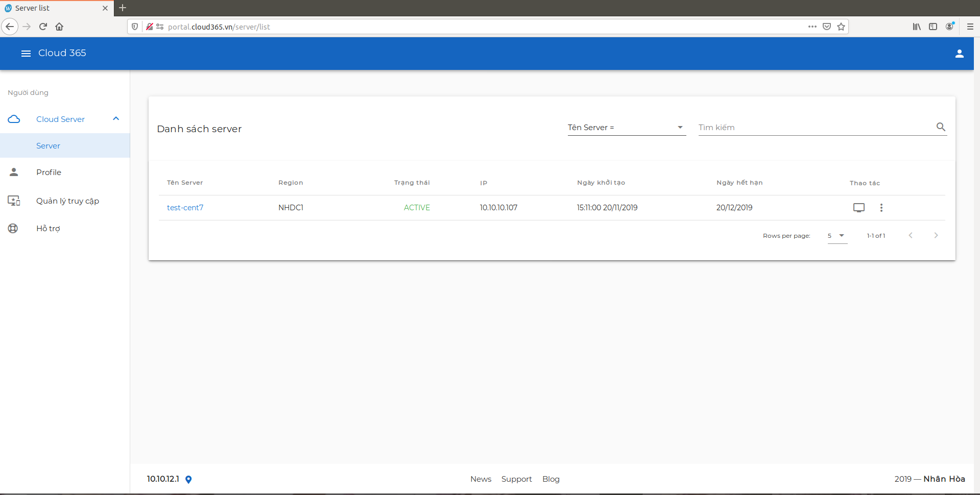This screenshot has height=495, width=980.
Task: Click the insecure connection lock icon
Action: 149,27
